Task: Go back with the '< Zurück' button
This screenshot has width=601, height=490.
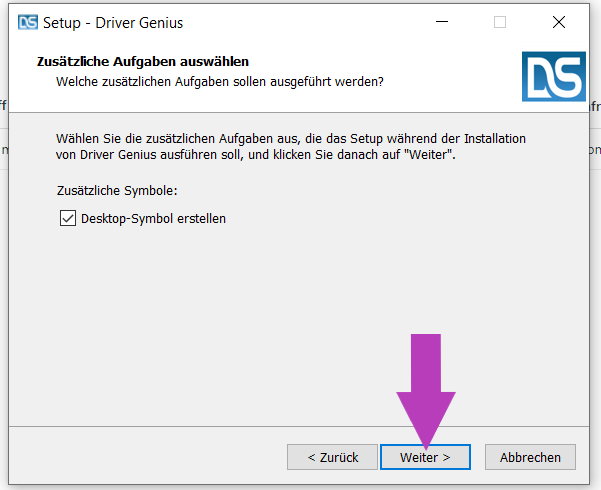Action: click(x=332, y=457)
